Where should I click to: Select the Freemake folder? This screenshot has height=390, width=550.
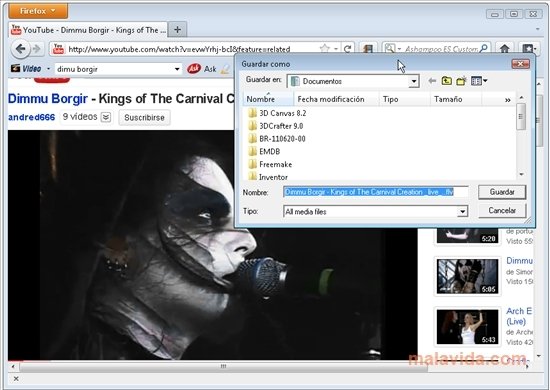(270, 164)
